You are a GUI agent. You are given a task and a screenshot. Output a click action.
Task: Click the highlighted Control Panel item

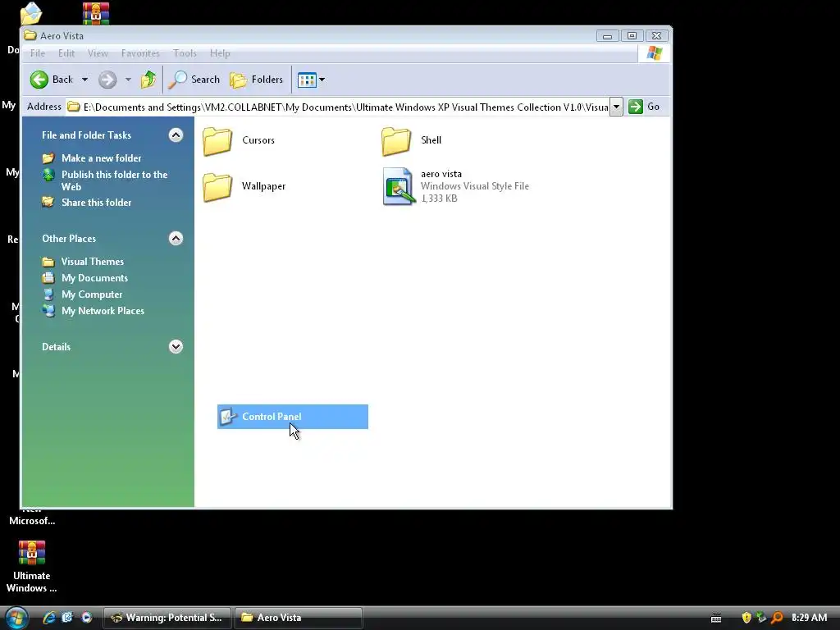pos(293,417)
